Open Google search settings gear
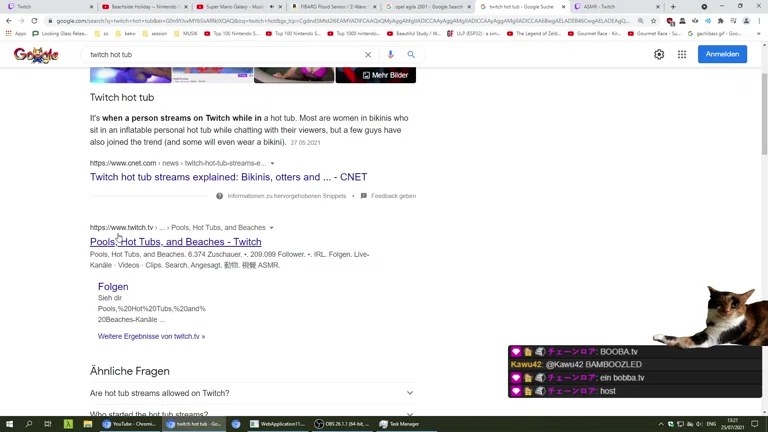This screenshot has height=432, width=768. coord(659,55)
